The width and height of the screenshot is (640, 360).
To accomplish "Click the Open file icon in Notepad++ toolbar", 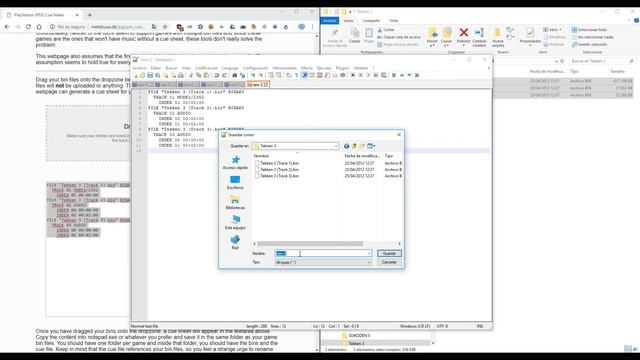I will [x=142, y=75].
